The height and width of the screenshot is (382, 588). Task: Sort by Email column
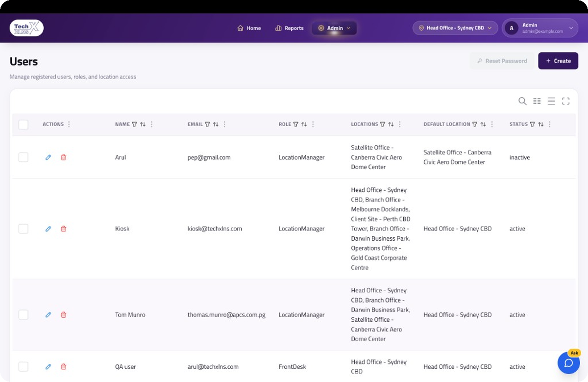tap(216, 125)
